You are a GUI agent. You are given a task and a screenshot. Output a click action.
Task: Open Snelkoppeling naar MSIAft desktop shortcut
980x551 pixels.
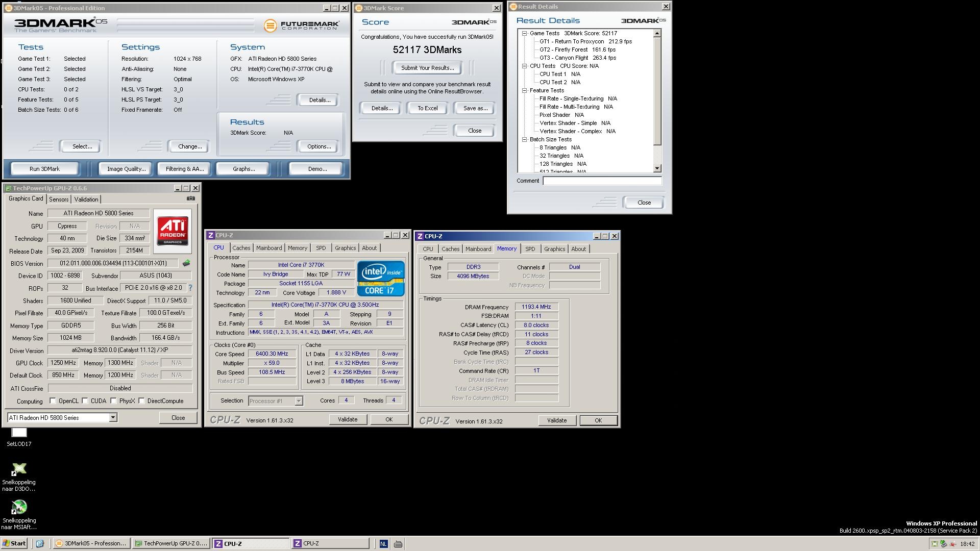(x=19, y=515)
